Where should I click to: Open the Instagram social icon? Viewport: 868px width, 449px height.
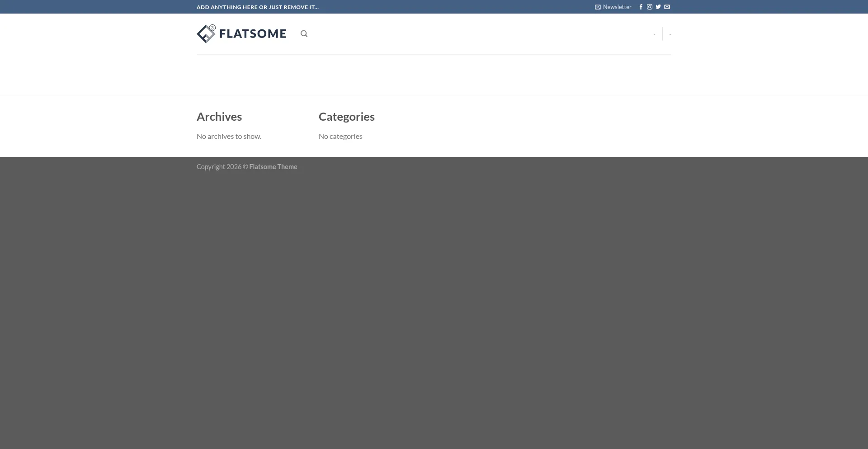point(649,7)
